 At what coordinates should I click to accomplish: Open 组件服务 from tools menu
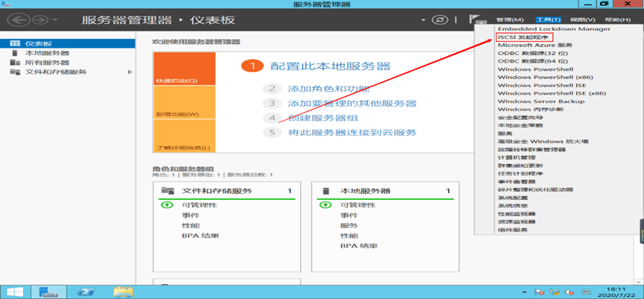[x=512, y=230]
